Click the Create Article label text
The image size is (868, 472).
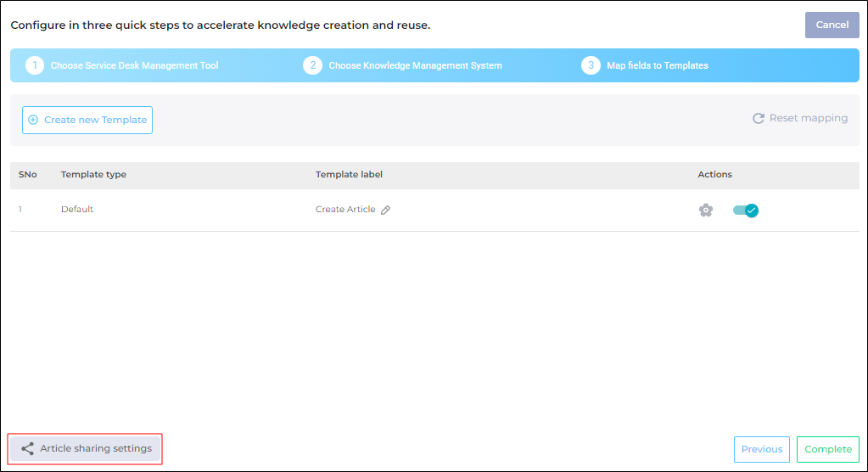click(x=345, y=210)
